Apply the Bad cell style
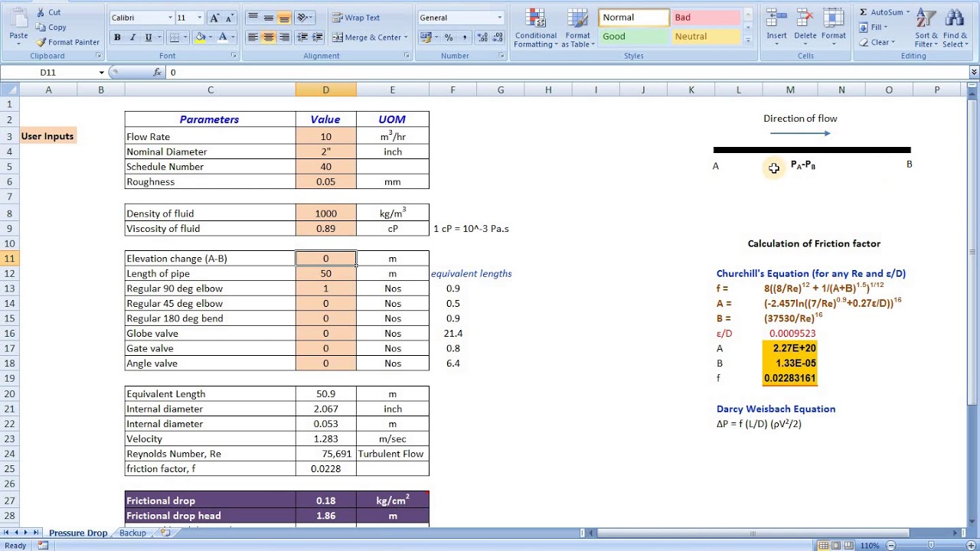Viewport: 980px width, 551px height. [706, 18]
